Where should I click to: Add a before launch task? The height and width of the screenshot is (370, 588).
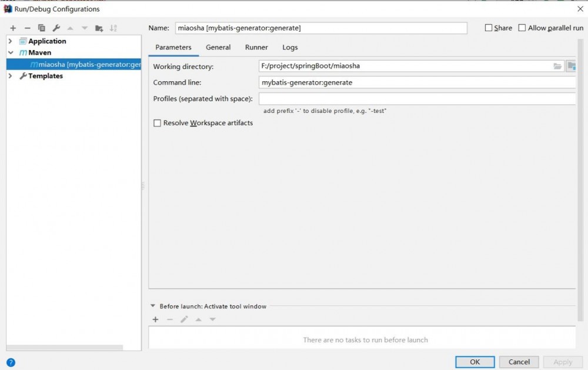click(x=155, y=319)
